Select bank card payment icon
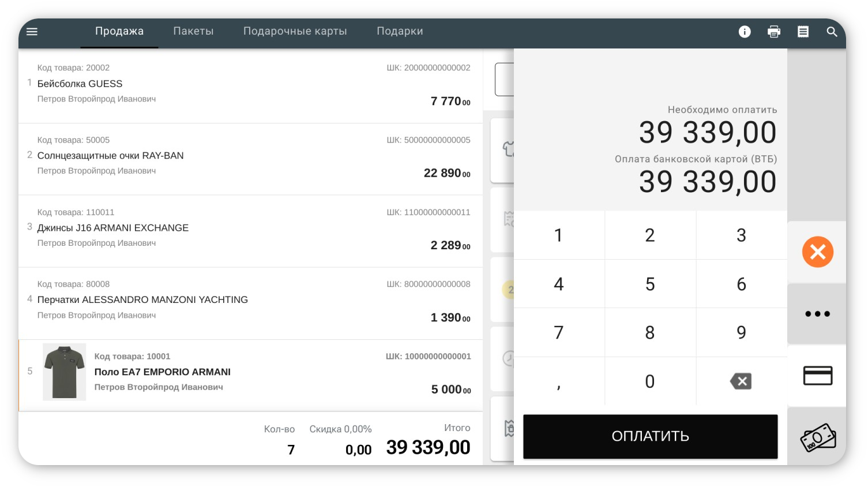The image size is (868, 487). pos(818,376)
